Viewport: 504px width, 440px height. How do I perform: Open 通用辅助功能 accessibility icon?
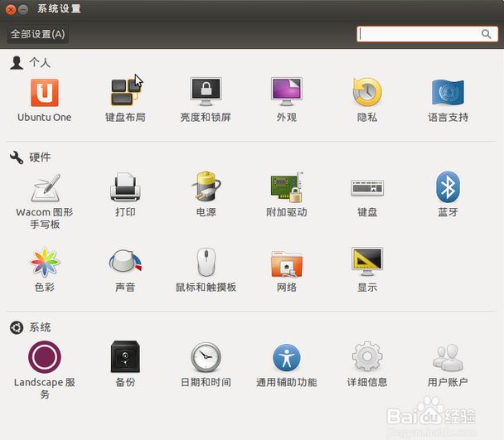(x=287, y=358)
